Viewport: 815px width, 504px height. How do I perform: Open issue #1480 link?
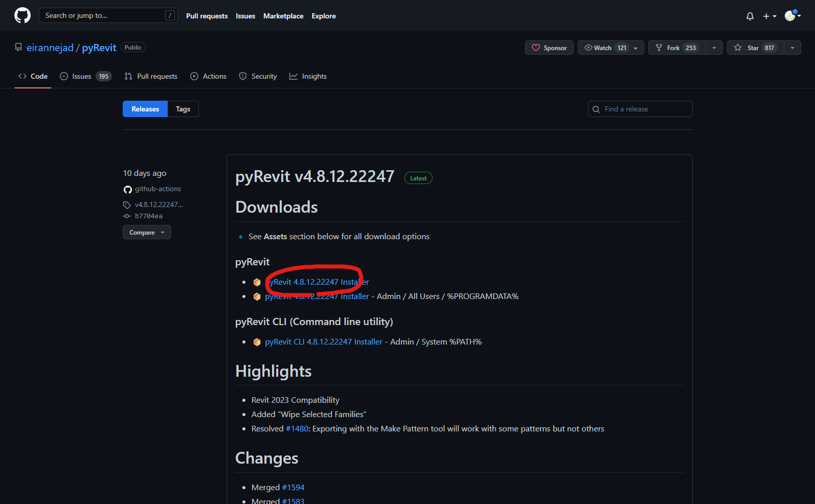coord(297,429)
